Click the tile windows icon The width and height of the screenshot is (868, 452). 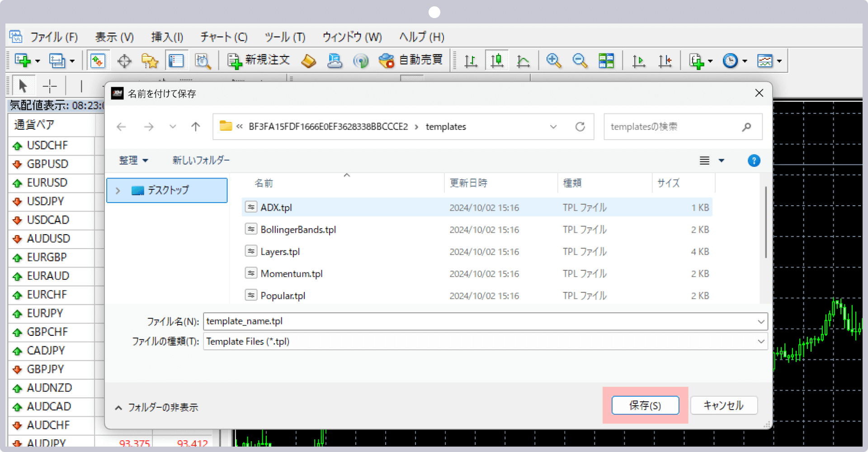tap(606, 61)
